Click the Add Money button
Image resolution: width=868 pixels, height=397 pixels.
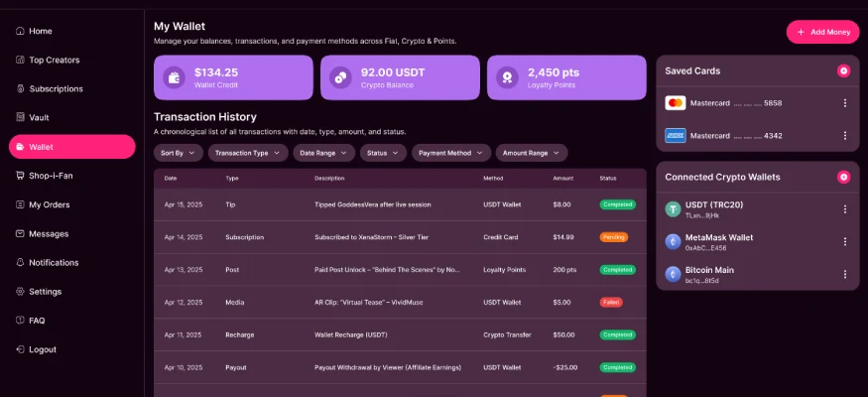point(822,32)
